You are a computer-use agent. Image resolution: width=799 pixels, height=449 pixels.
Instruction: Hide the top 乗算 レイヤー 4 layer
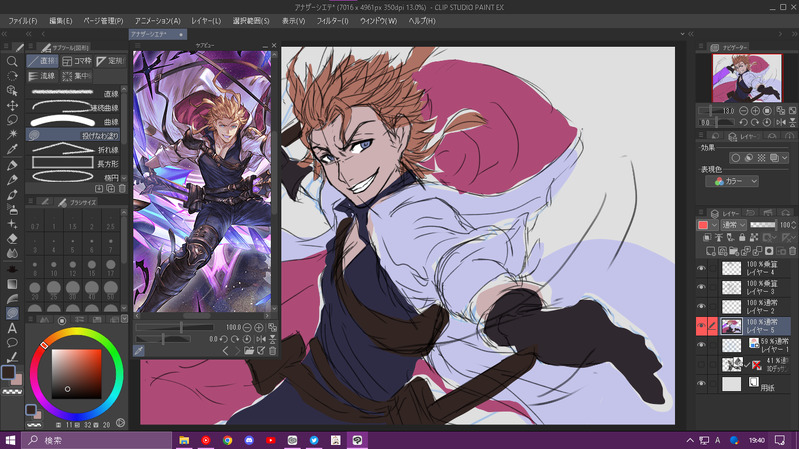[x=701, y=269]
